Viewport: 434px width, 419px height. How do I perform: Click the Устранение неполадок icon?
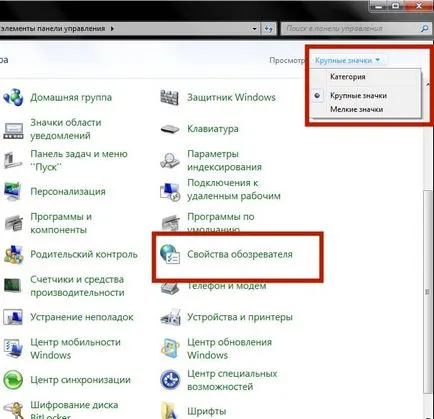[x=13, y=317]
